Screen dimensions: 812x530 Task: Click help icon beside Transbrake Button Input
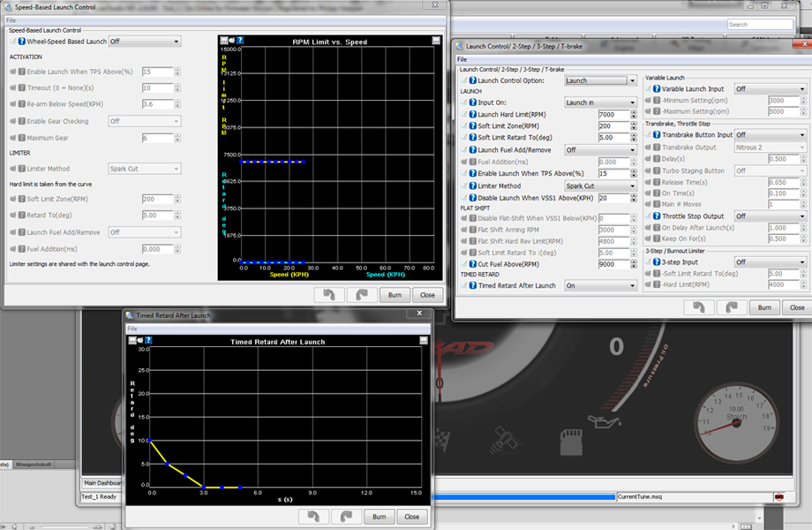click(x=658, y=135)
